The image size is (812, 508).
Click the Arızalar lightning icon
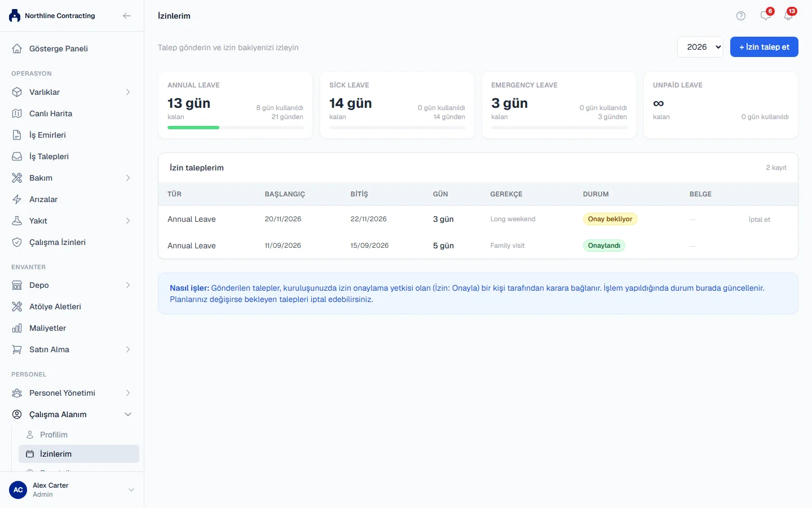pyautogui.click(x=17, y=199)
